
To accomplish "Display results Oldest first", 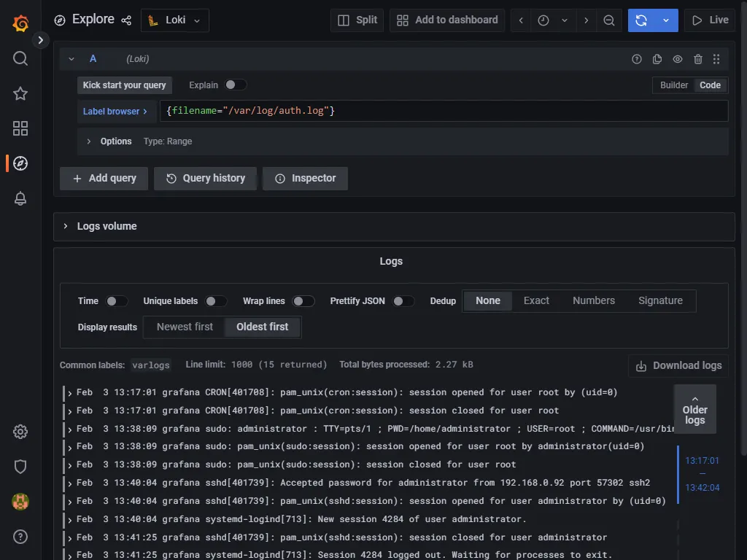I will tap(263, 327).
